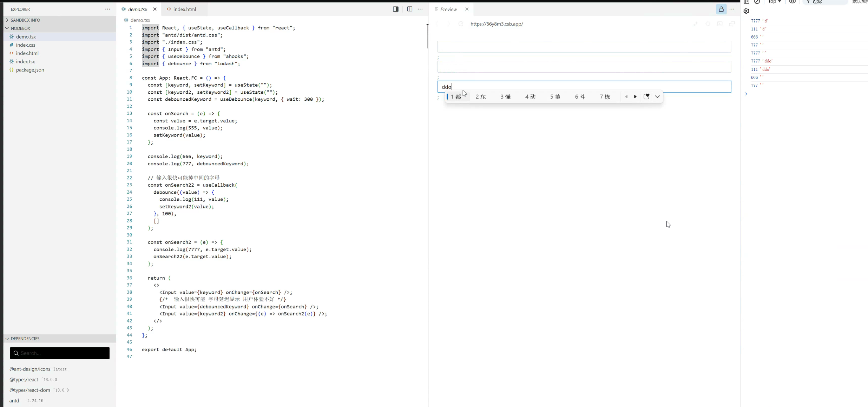Click the third Input containing 'ddo'
The height and width of the screenshot is (407, 868).
pos(584,87)
